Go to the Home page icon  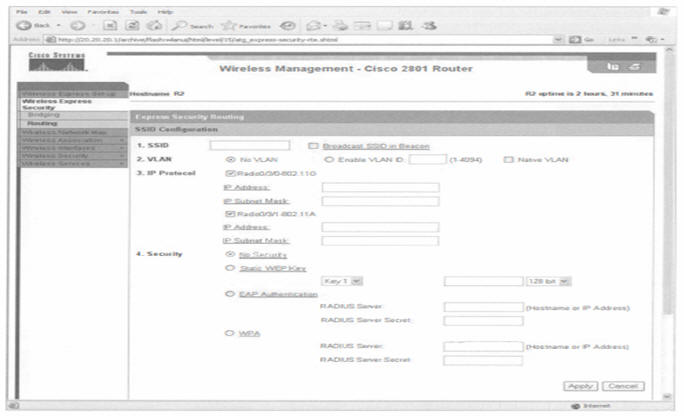[154, 26]
